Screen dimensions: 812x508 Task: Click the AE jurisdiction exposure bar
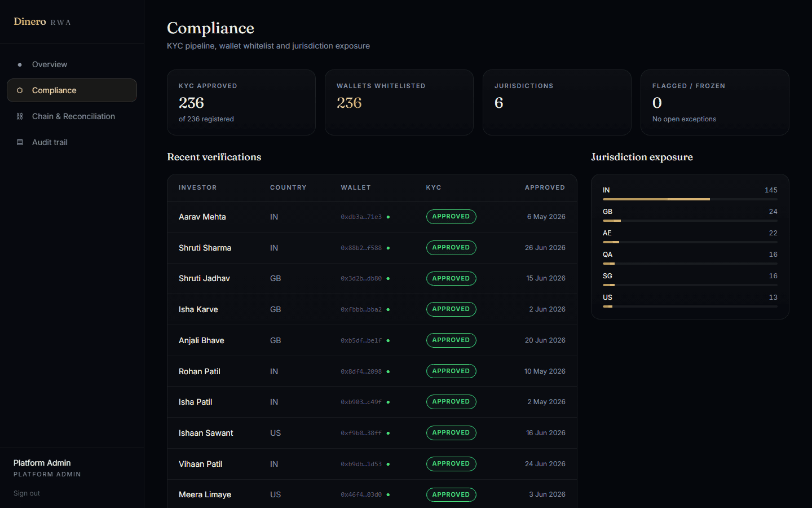[690, 242]
